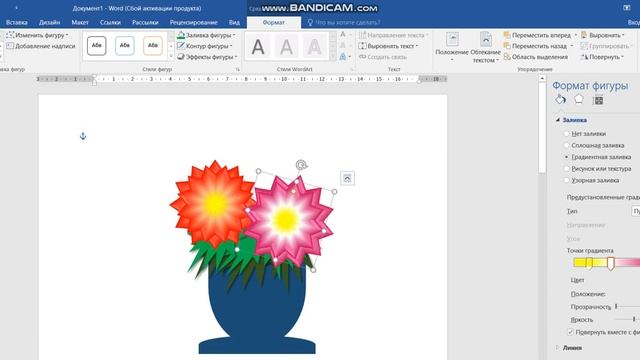Click the Изменить фигуру edit shape icon
The width and height of the screenshot is (640, 360).
[11, 35]
